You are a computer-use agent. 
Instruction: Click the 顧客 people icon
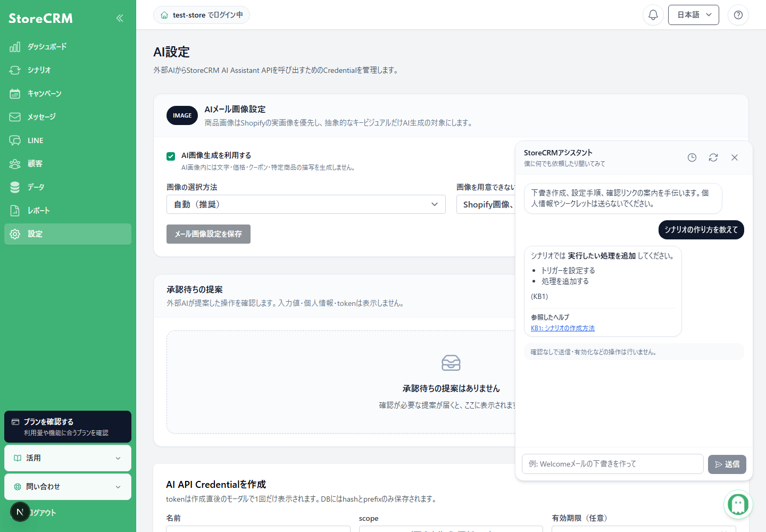(15, 164)
